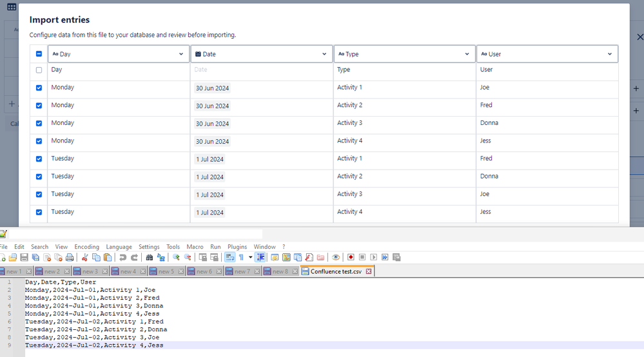Click the Start Recording macro icon

[x=351, y=257]
